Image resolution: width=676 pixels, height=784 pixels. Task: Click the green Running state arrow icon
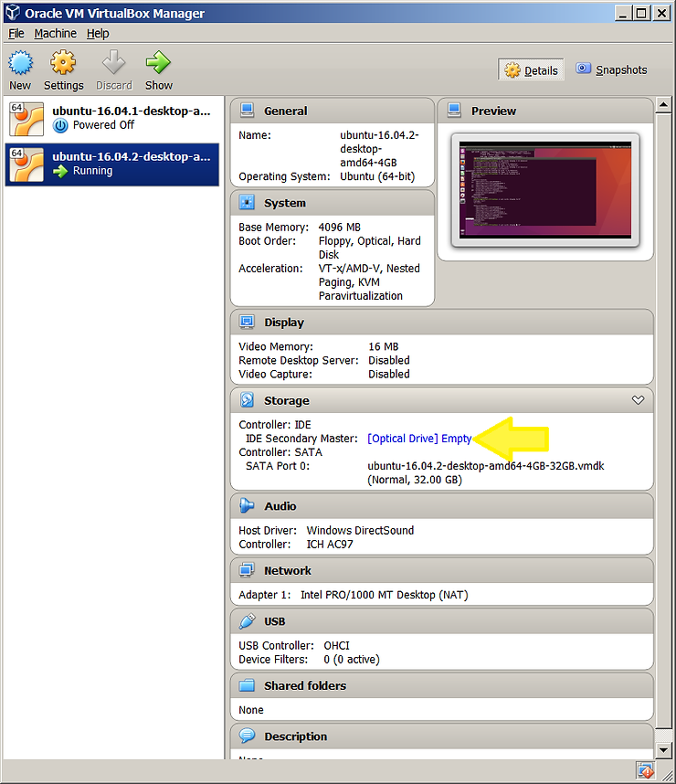point(60,171)
